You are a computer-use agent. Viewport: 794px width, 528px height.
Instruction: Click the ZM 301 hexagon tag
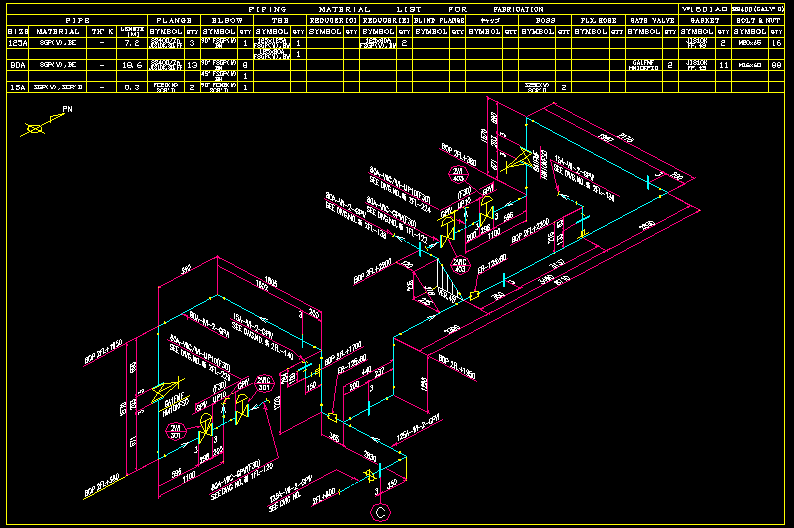coord(174,431)
